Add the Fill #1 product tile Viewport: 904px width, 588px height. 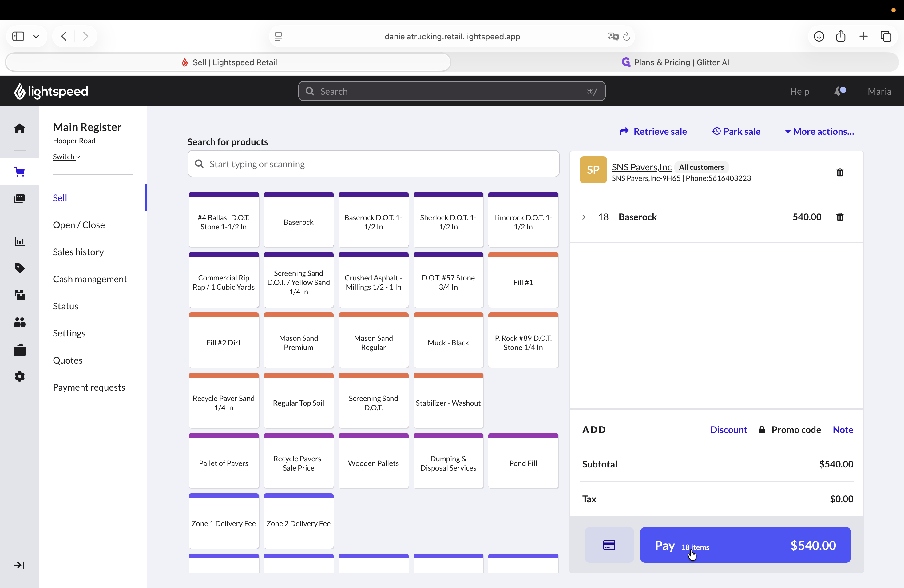523,280
